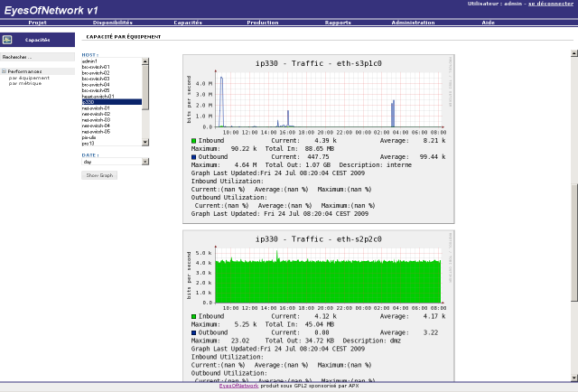The width and height of the screenshot is (578, 392).
Task: Click the 'Utilisateur : admin' label
Action: 495,4
